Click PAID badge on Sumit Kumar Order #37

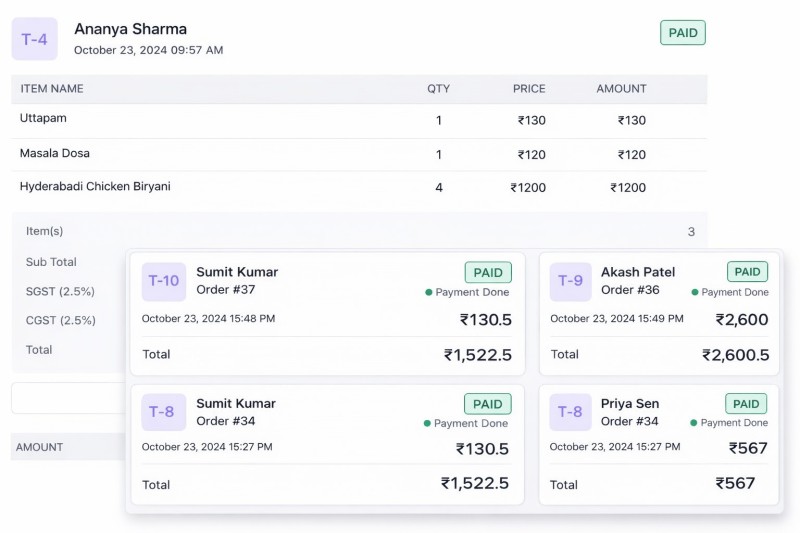tap(488, 272)
